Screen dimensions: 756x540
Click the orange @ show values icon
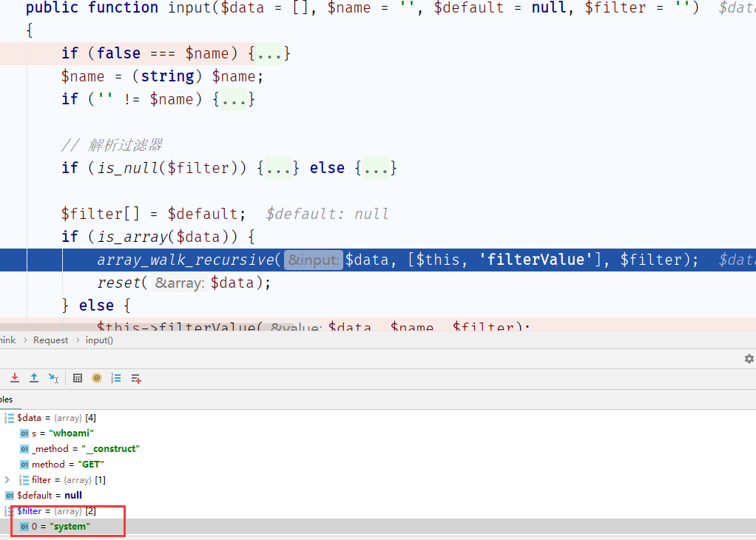(97, 378)
